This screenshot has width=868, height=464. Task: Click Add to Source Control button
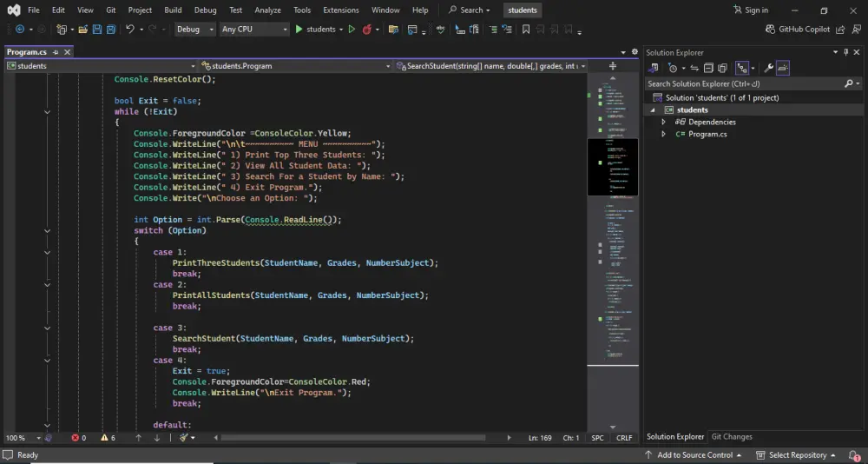[x=693, y=455]
